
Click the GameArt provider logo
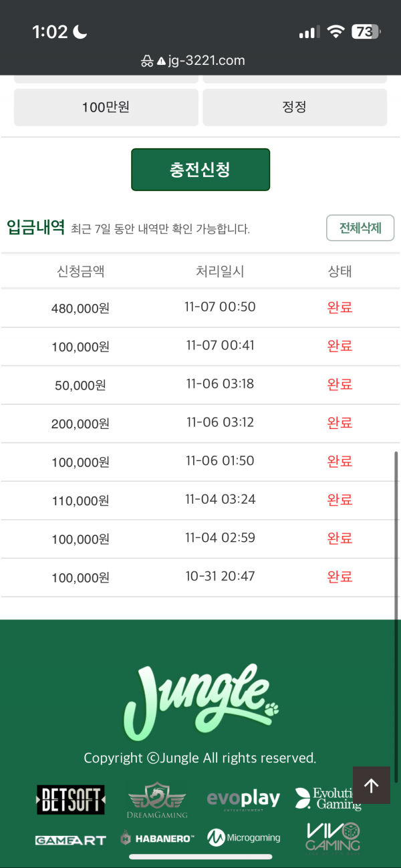click(x=70, y=840)
